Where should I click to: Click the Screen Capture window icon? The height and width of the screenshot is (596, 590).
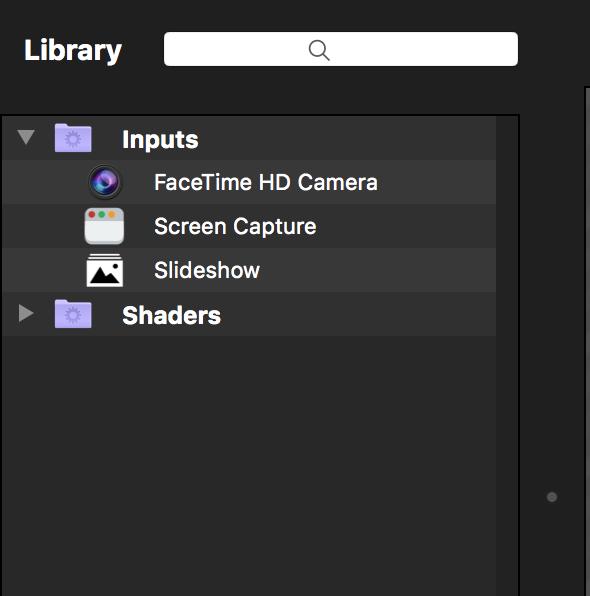[x=104, y=226]
